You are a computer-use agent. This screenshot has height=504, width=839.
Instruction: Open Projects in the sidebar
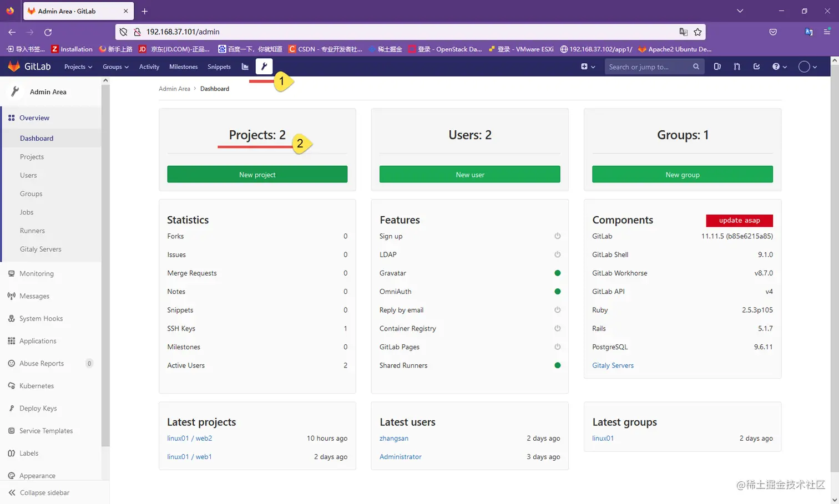tap(32, 157)
